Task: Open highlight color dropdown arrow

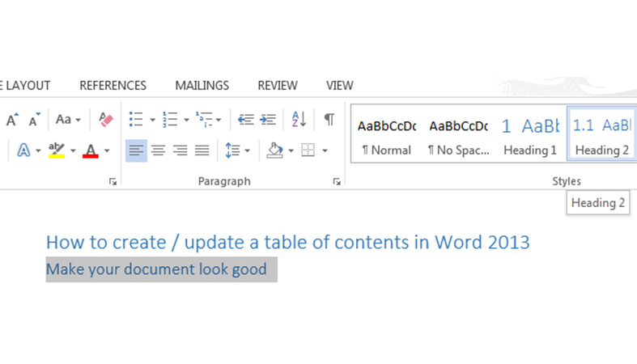Action: 73,151
